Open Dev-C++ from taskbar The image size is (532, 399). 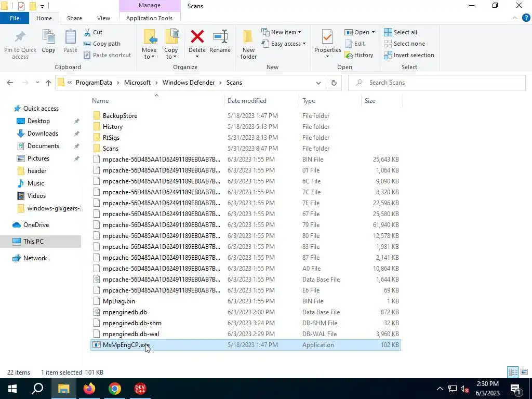click(x=140, y=389)
